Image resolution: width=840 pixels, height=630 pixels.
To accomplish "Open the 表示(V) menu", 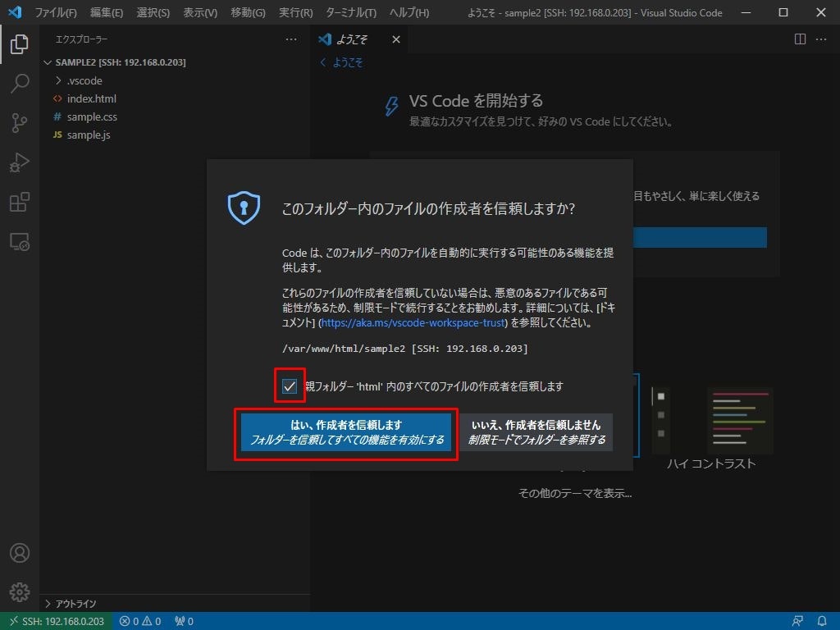I will (200, 12).
